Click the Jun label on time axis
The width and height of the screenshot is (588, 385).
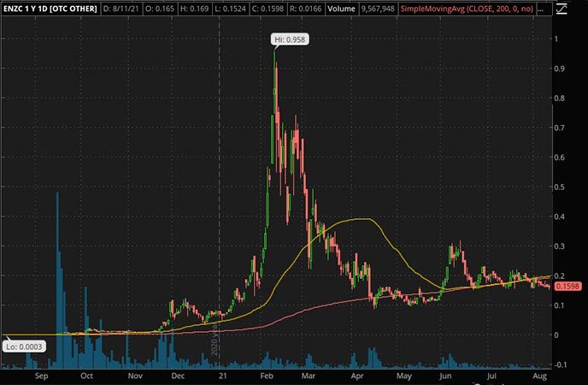click(445, 376)
